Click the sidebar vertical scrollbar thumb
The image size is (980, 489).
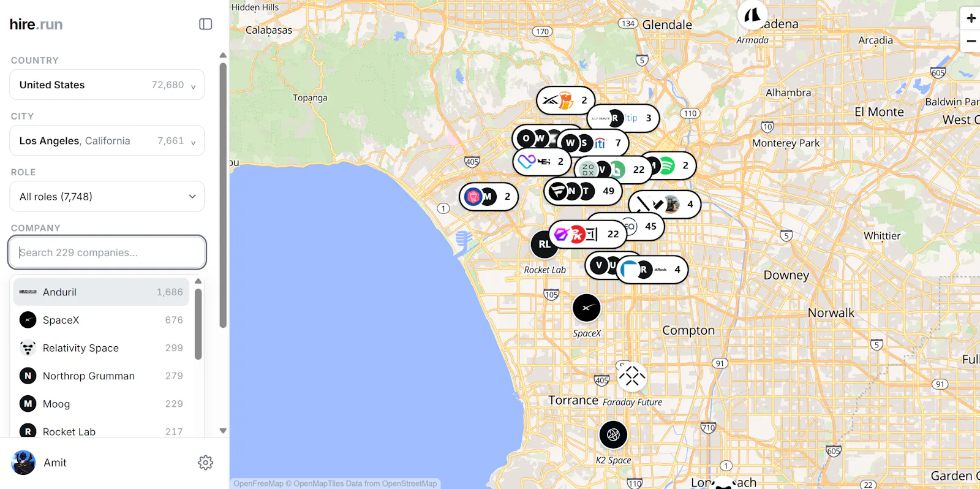[x=223, y=195]
